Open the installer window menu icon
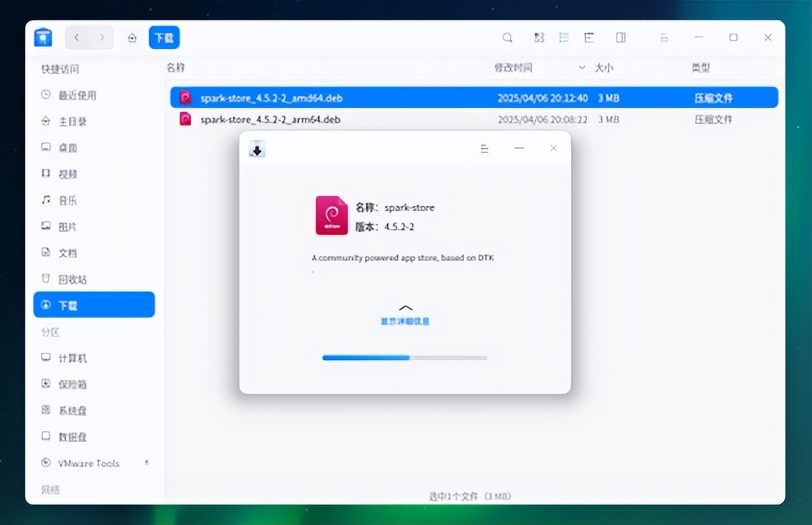 (x=484, y=147)
